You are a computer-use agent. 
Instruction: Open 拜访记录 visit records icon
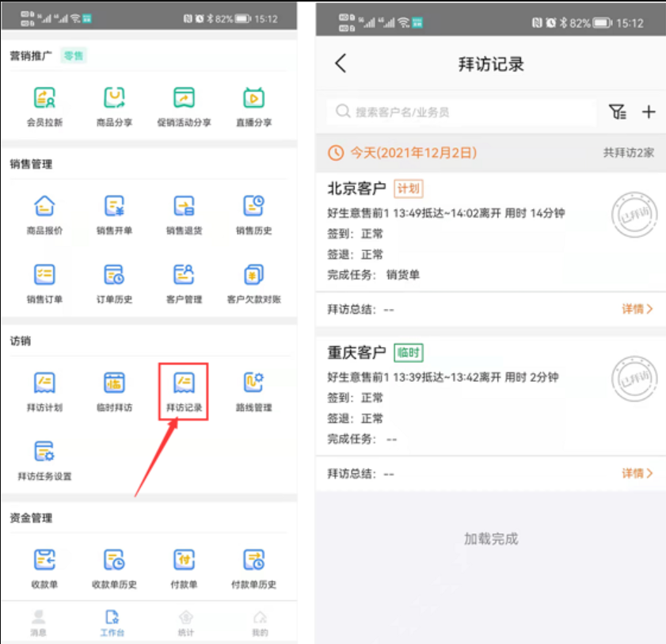184,391
